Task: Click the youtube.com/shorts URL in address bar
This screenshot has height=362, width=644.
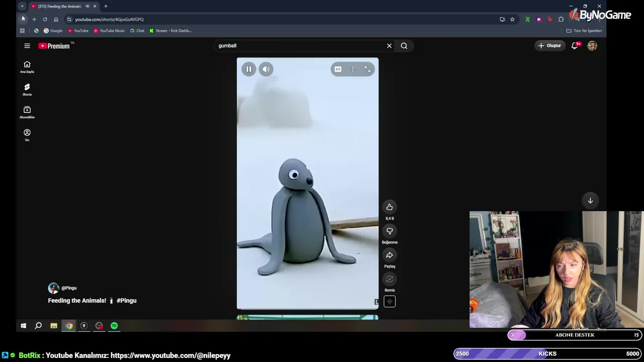Action: (x=109, y=19)
